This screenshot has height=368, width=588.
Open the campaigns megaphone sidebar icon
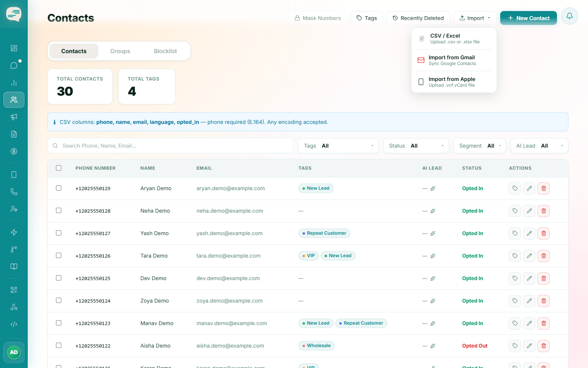tap(14, 117)
